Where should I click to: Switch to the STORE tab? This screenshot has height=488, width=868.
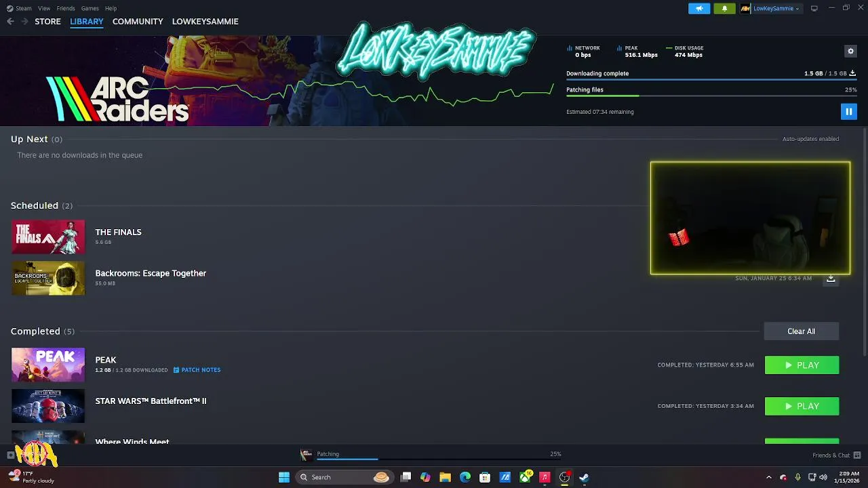coord(47,22)
